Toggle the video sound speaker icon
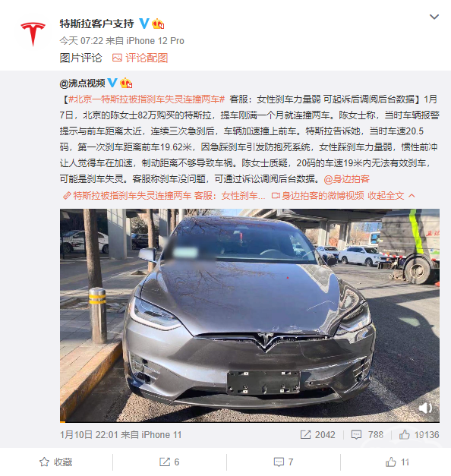The height and width of the screenshot is (476, 451). pos(425,408)
